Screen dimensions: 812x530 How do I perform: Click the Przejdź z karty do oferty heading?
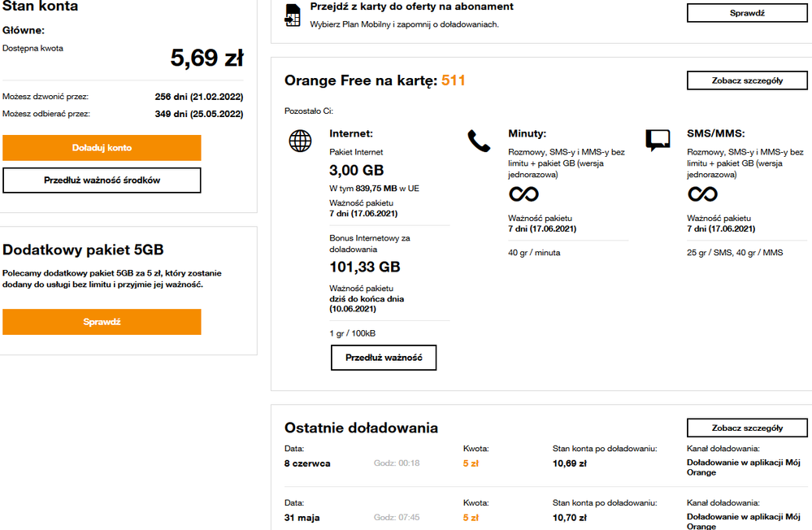coord(411,7)
